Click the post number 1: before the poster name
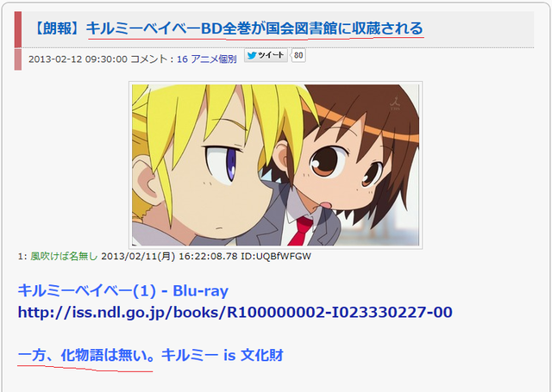 (x=22, y=256)
